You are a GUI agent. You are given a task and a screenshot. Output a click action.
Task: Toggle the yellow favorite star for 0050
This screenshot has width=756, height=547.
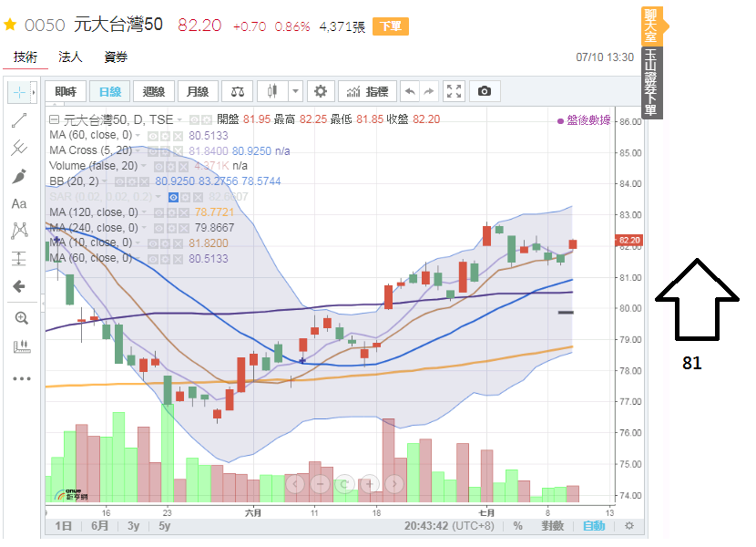[10, 26]
